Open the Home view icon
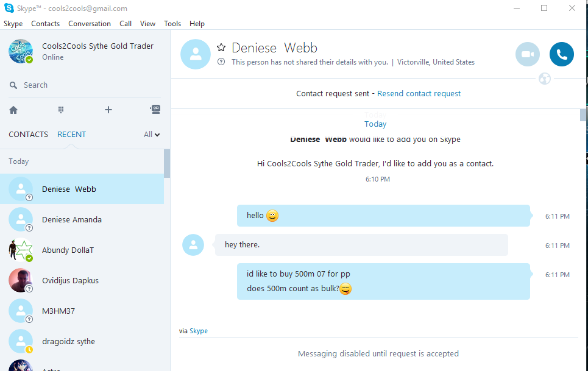Image resolution: width=588 pixels, height=371 pixels. tap(13, 110)
